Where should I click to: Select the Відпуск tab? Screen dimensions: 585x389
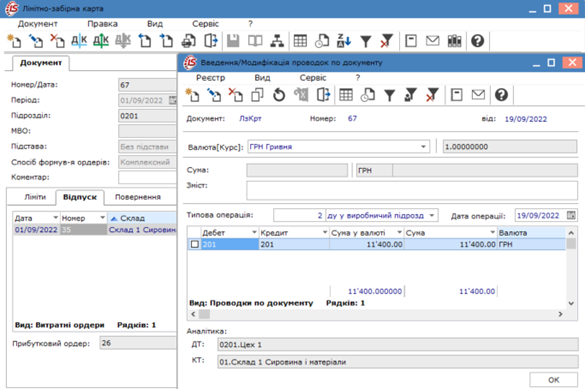(80, 197)
